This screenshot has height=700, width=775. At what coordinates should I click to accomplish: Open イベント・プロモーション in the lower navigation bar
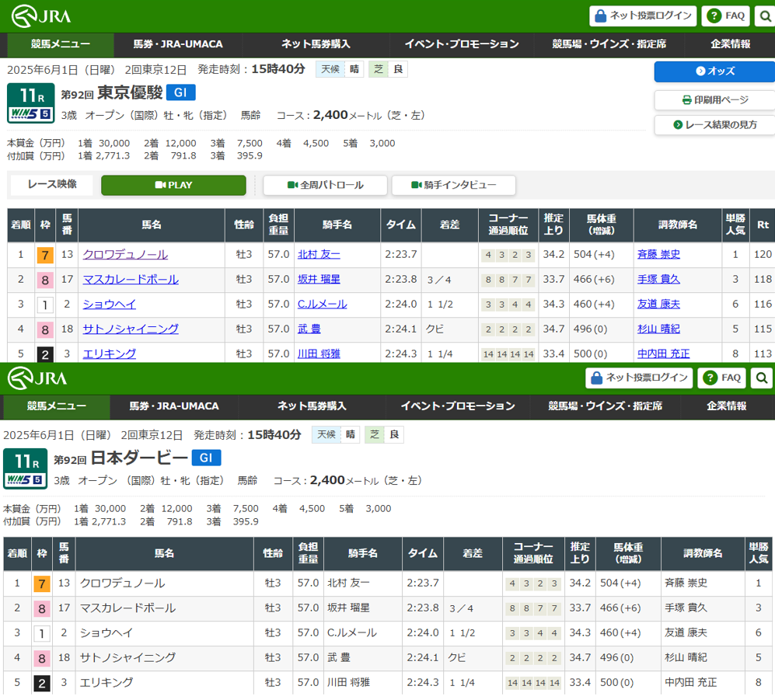point(458,406)
